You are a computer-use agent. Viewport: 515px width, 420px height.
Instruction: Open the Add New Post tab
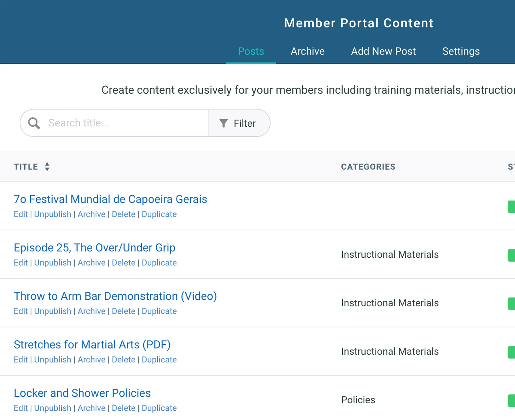click(x=383, y=51)
